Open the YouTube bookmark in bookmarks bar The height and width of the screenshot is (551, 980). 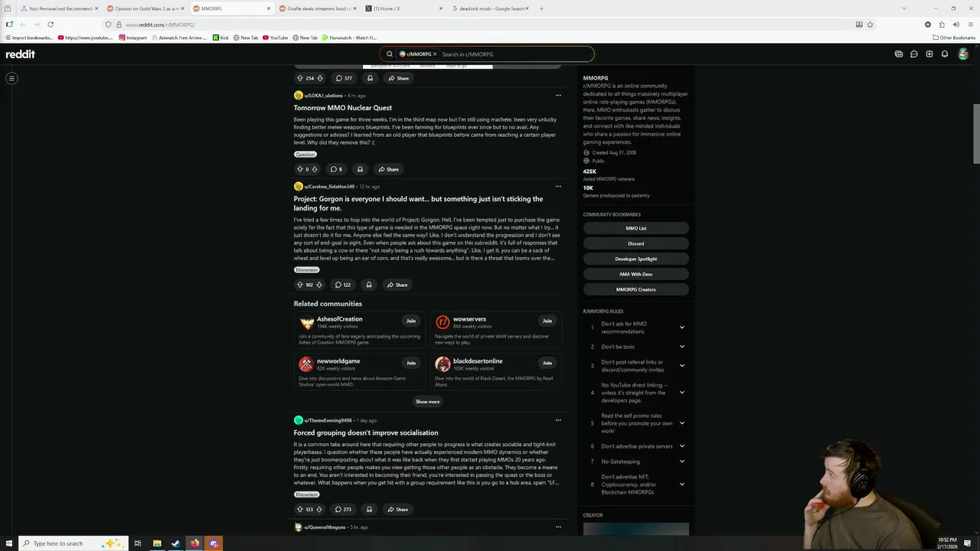point(275,37)
